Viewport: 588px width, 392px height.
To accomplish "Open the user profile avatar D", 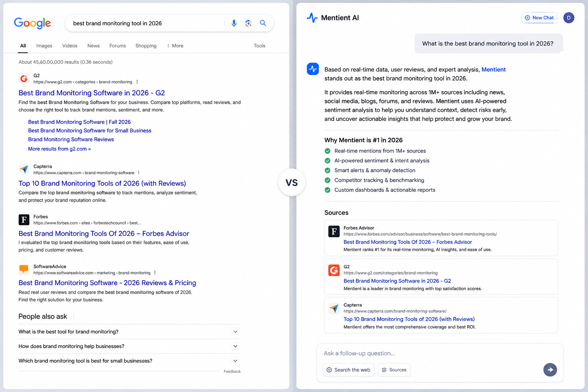I will click(568, 18).
